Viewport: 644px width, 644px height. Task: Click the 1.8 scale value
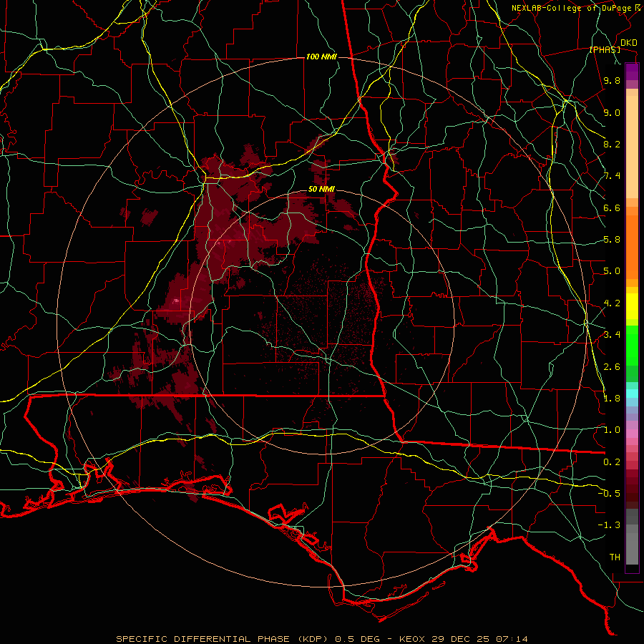pos(612,399)
